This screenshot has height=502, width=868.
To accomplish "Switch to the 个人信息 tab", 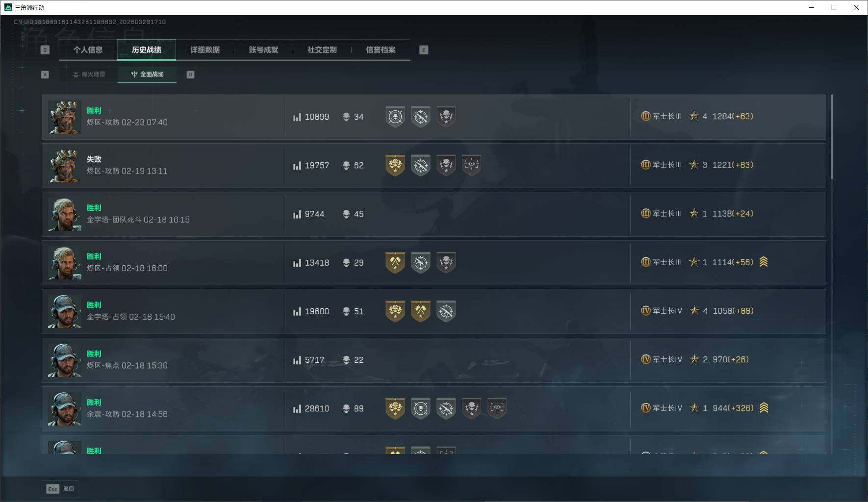I will coord(88,50).
